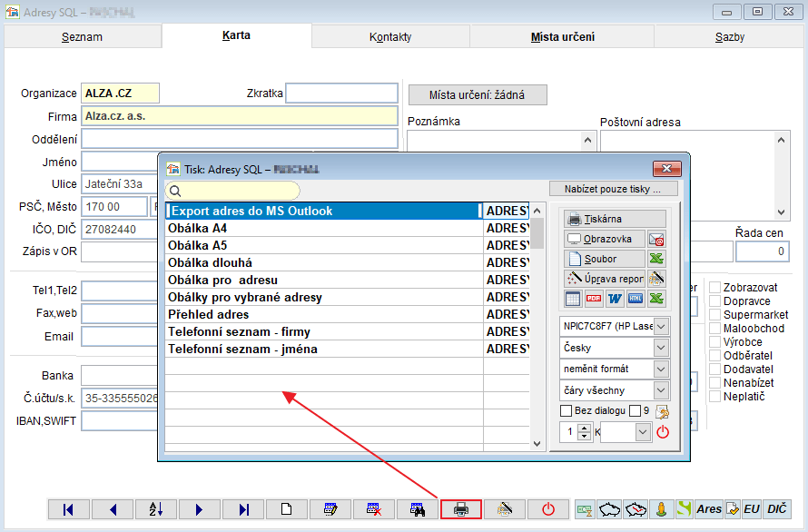
Task: Enable the Maloobchod checkbox
Action: point(714,329)
